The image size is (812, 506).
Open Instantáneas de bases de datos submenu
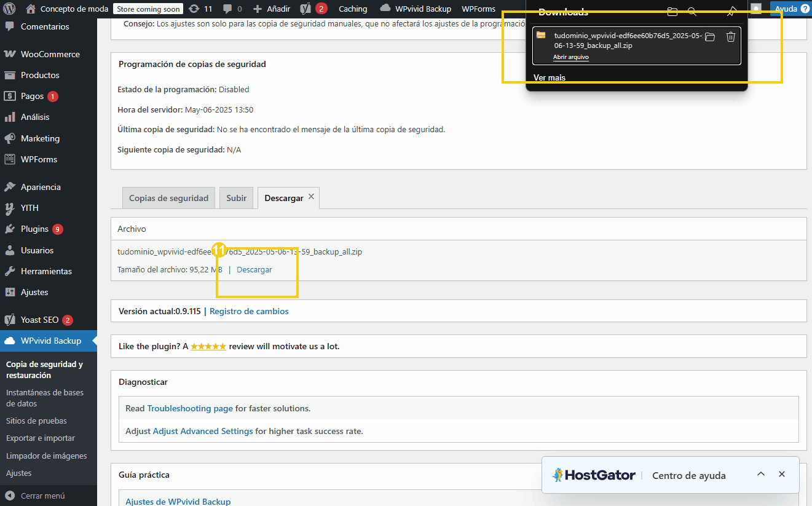(45, 398)
